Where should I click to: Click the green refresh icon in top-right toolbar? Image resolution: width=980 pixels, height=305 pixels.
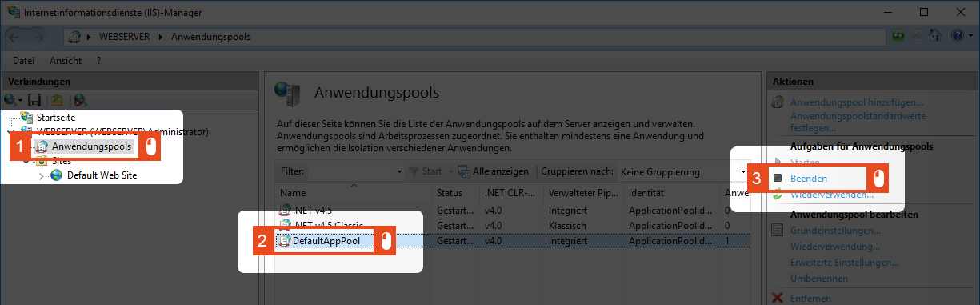click(899, 36)
